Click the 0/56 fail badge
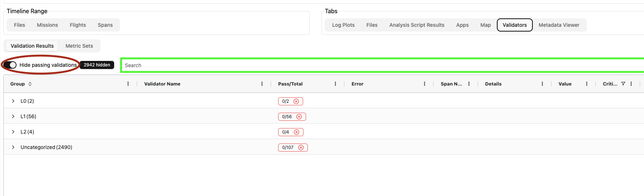 pos(292,117)
